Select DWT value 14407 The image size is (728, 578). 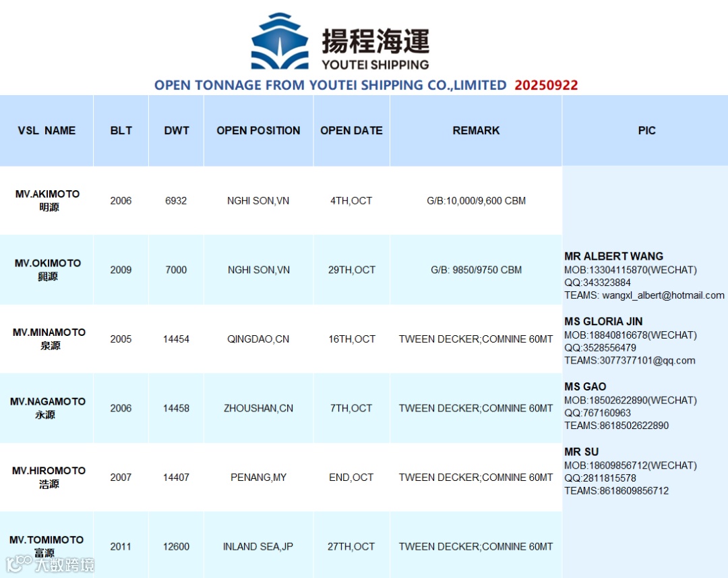(176, 478)
